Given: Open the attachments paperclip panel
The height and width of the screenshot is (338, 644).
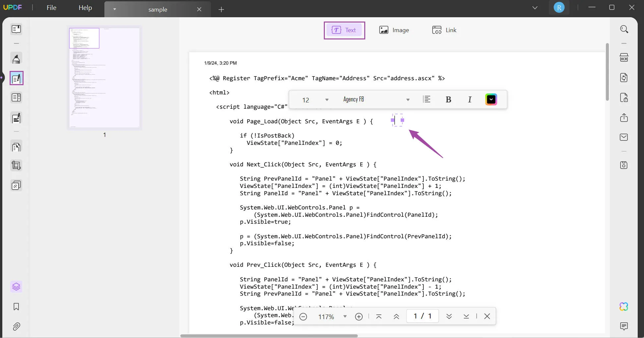Looking at the screenshot, I should (x=16, y=327).
